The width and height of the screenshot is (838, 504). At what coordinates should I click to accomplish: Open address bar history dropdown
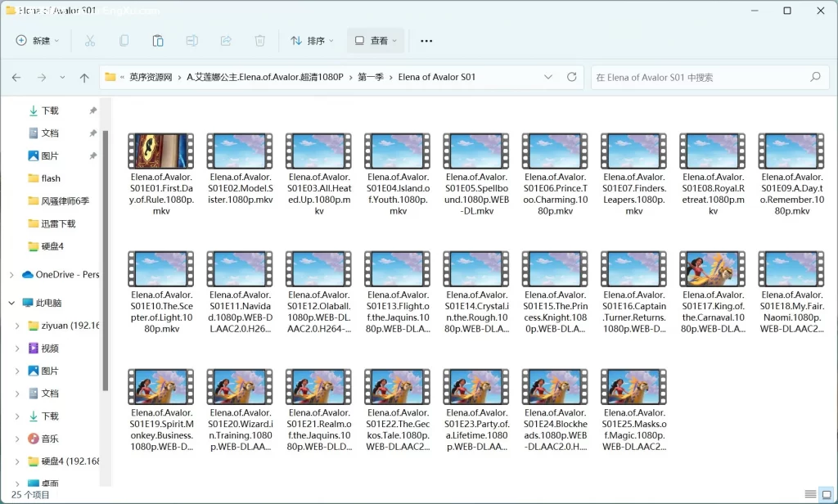click(547, 77)
